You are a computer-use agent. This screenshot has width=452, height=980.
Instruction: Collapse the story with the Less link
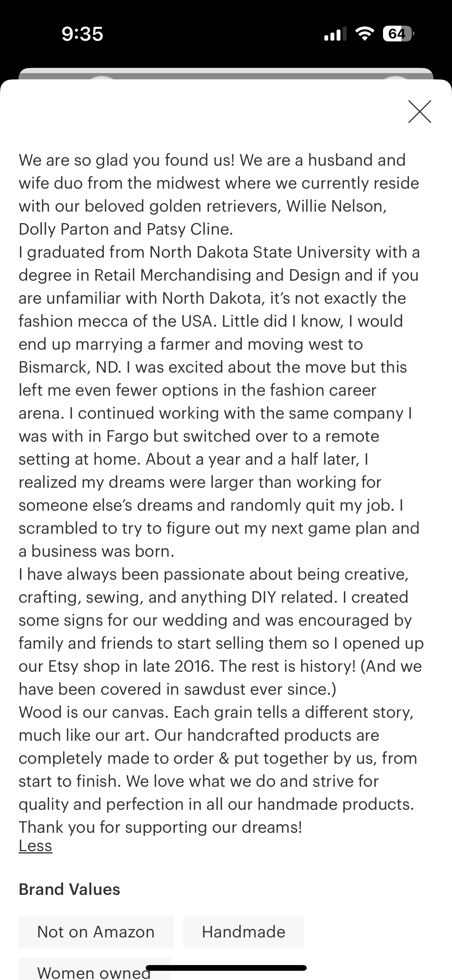pyautogui.click(x=35, y=845)
